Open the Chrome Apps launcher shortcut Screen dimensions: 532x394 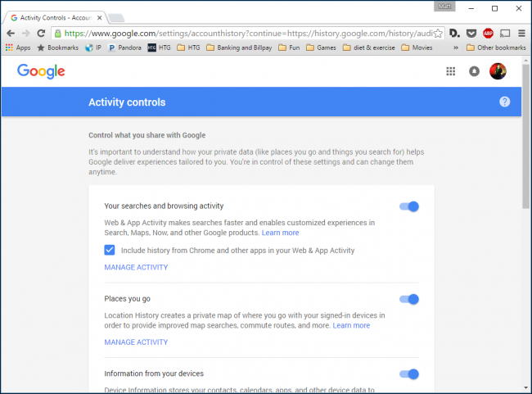click(18, 48)
